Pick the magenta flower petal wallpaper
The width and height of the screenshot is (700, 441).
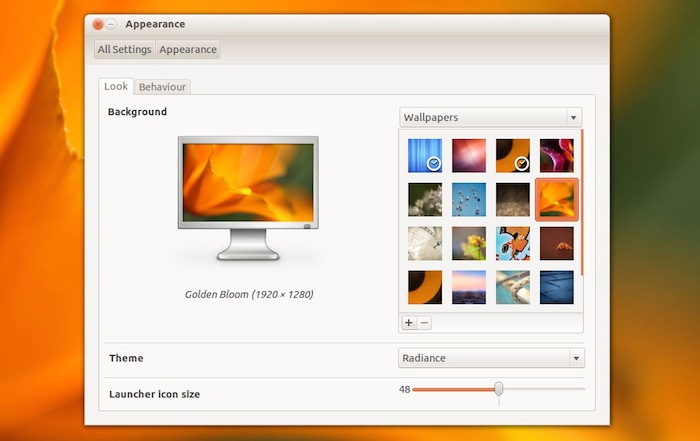pyautogui.click(x=556, y=155)
